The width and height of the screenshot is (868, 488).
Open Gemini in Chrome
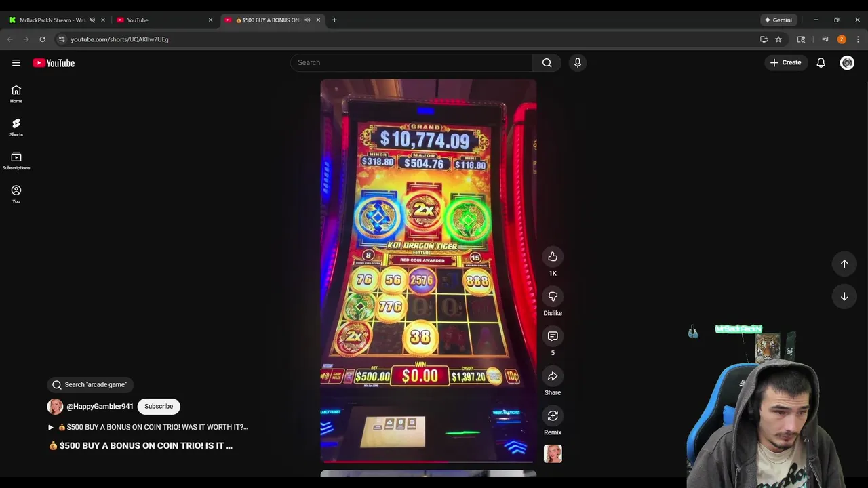(777, 20)
